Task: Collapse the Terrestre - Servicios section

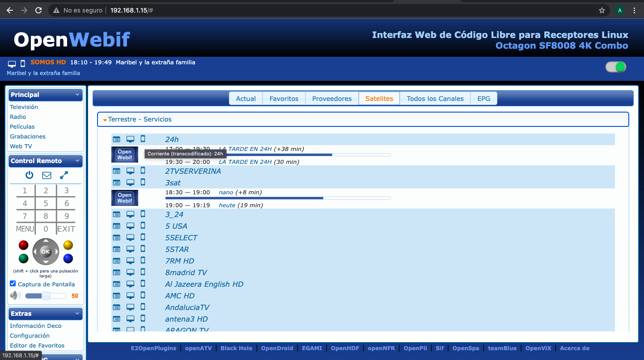Action: click(x=105, y=120)
